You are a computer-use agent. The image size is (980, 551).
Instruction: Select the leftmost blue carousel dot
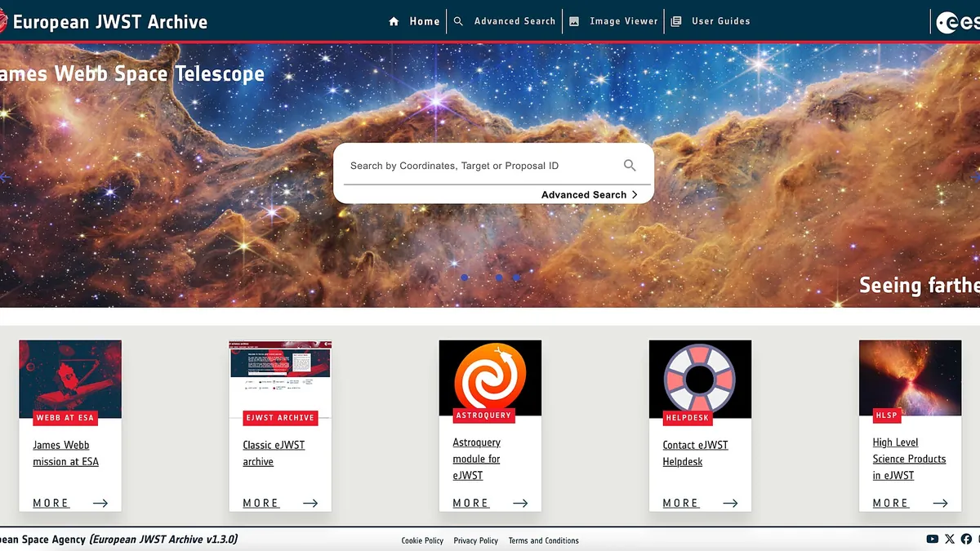pos(464,278)
